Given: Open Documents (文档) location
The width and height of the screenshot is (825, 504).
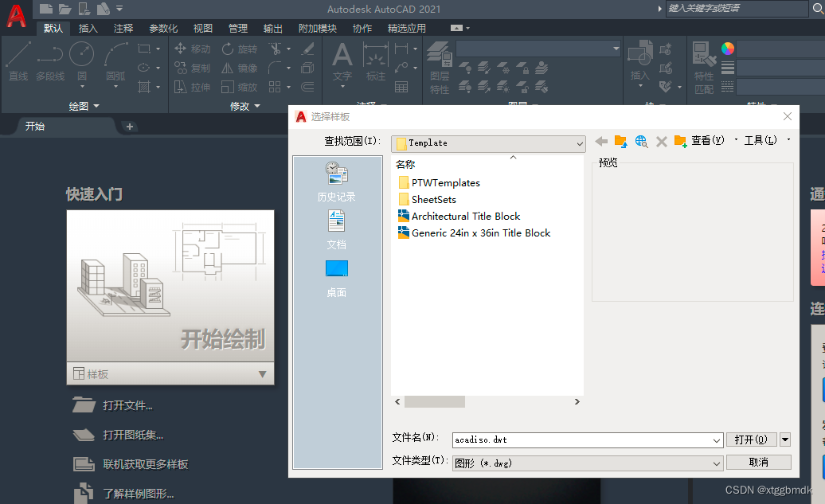Looking at the screenshot, I should tap(337, 230).
